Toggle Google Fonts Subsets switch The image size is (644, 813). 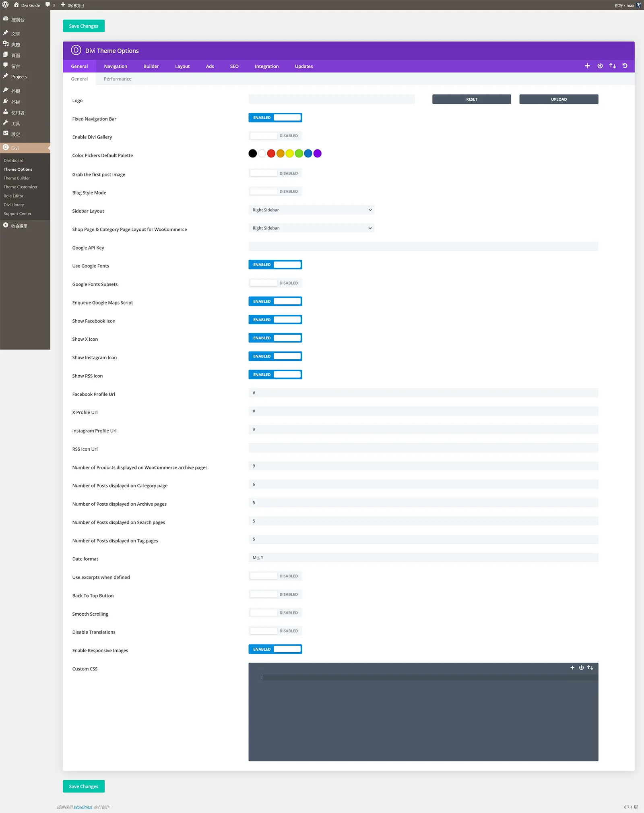[x=275, y=283]
